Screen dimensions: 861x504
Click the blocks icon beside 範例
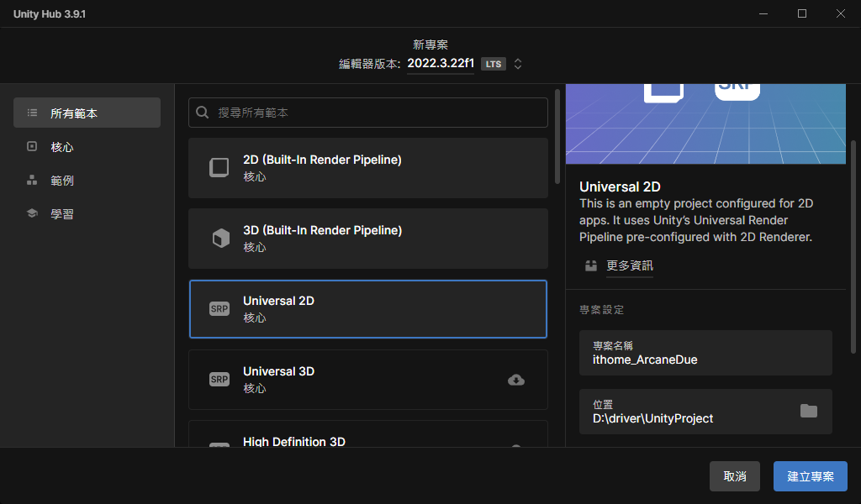[33, 180]
